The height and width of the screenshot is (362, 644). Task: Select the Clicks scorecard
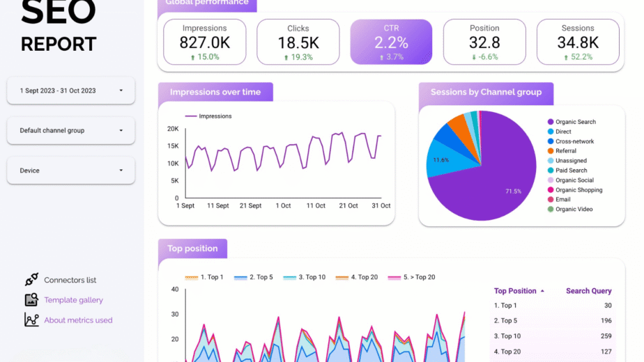pyautogui.click(x=298, y=42)
